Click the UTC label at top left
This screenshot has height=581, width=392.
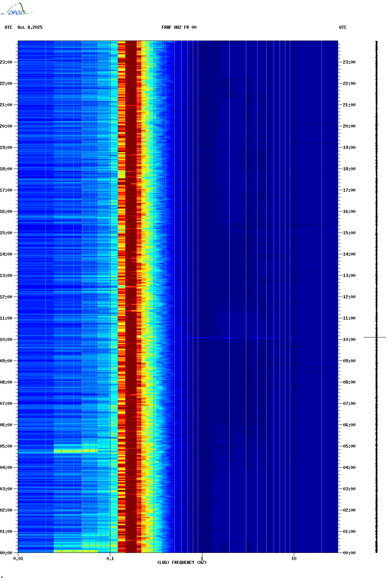(9, 27)
